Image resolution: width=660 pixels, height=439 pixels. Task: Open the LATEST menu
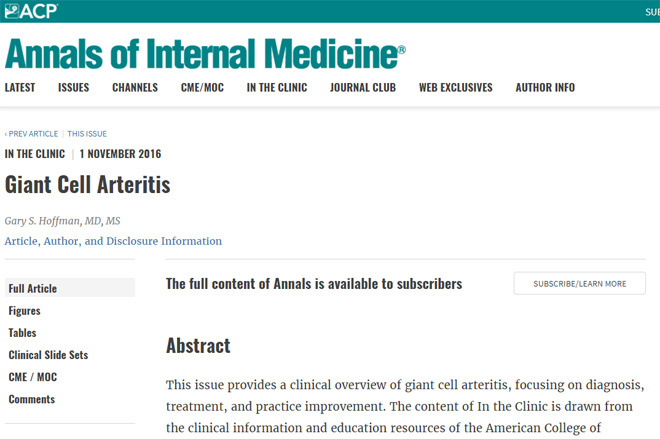[x=20, y=88]
